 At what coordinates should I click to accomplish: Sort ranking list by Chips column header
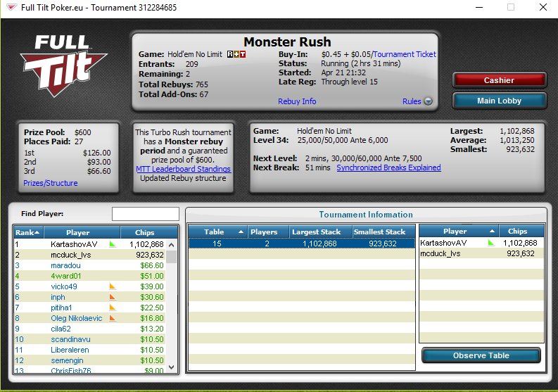coord(148,232)
